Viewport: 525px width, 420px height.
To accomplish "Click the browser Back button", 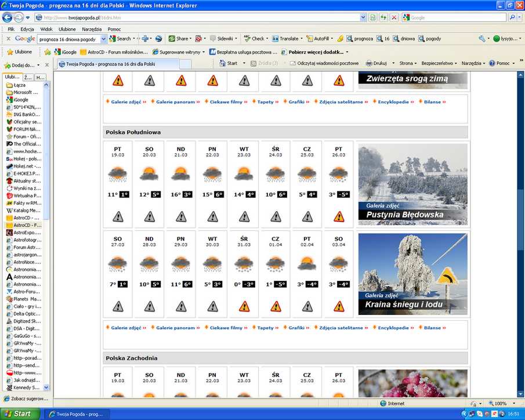I will 8,17.
